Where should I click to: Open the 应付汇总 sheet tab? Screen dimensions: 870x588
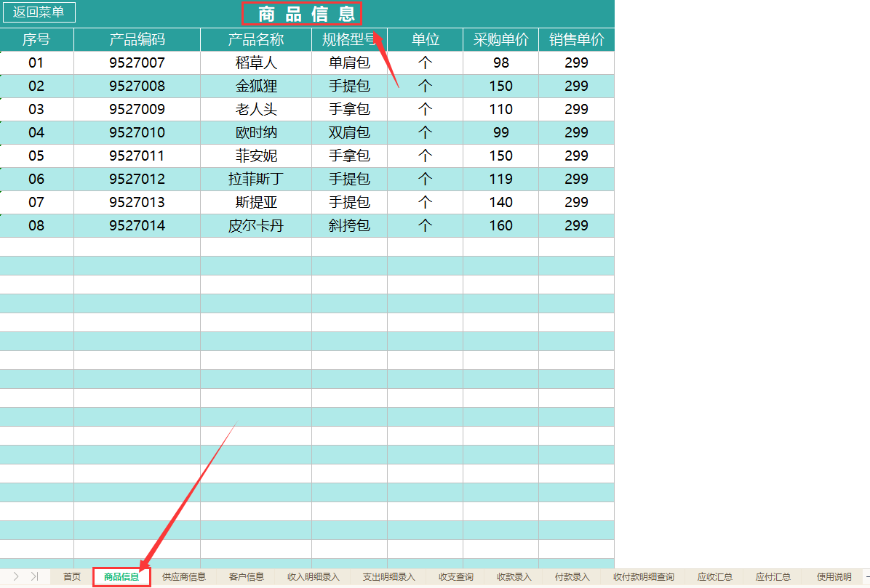773,576
